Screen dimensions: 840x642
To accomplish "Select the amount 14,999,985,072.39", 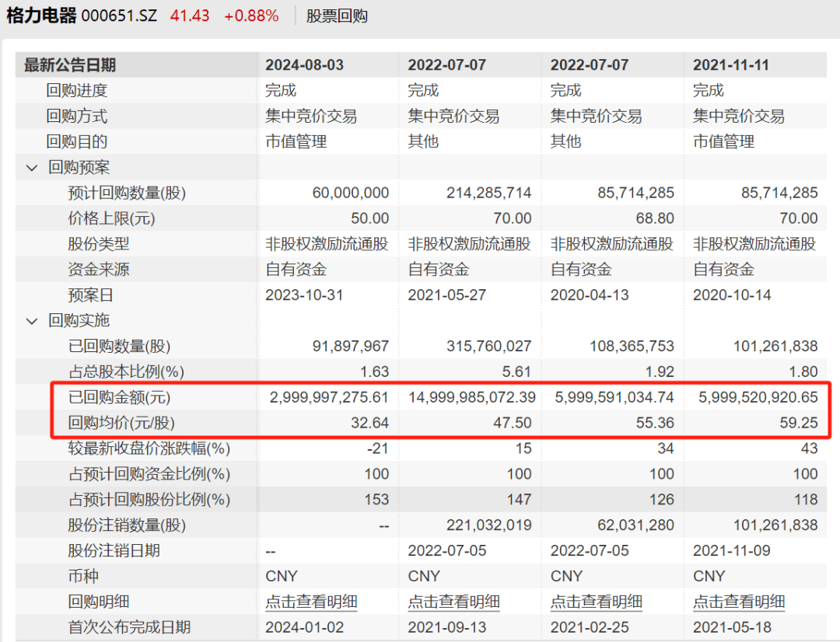I will [472, 397].
